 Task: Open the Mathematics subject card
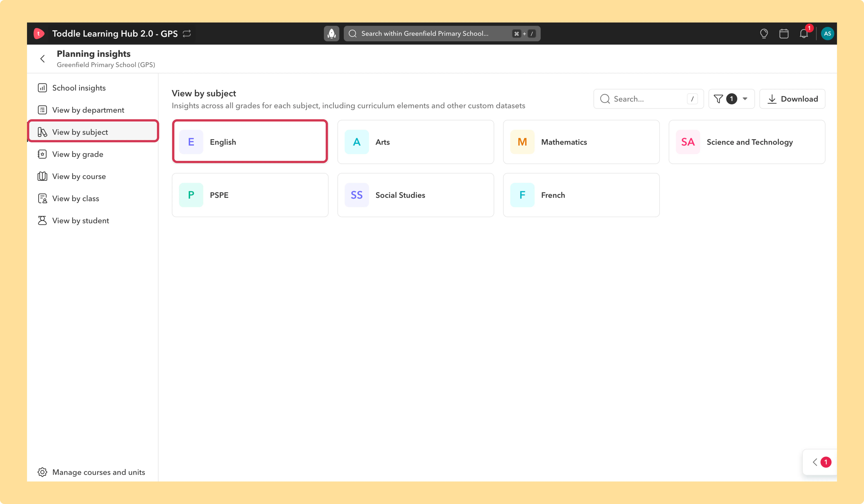point(581,142)
